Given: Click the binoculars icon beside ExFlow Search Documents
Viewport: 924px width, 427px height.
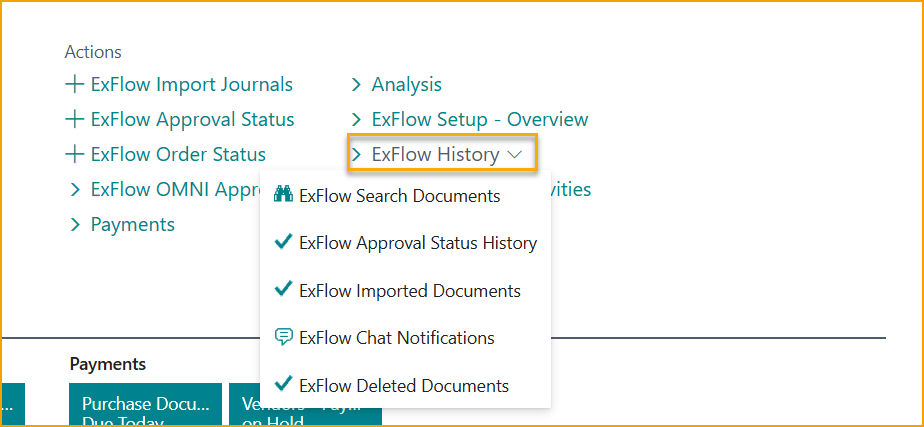Looking at the screenshot, I should pos(283,195).
